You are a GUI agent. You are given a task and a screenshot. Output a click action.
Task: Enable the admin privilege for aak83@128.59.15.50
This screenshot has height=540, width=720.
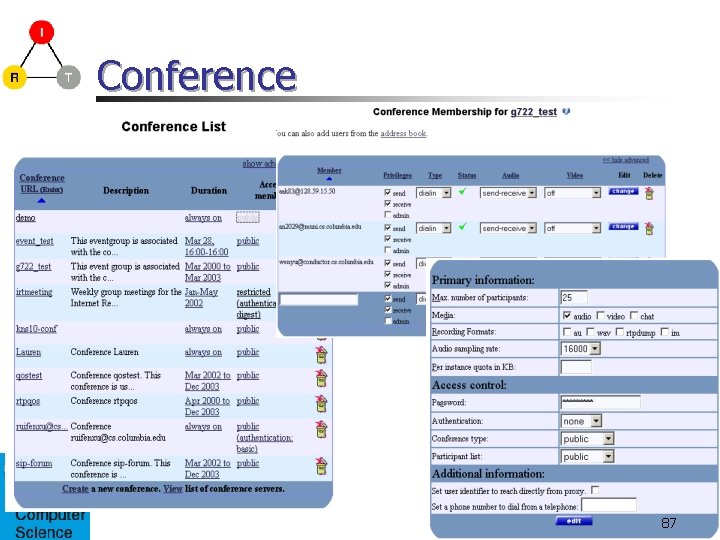(x=388, y=214)
